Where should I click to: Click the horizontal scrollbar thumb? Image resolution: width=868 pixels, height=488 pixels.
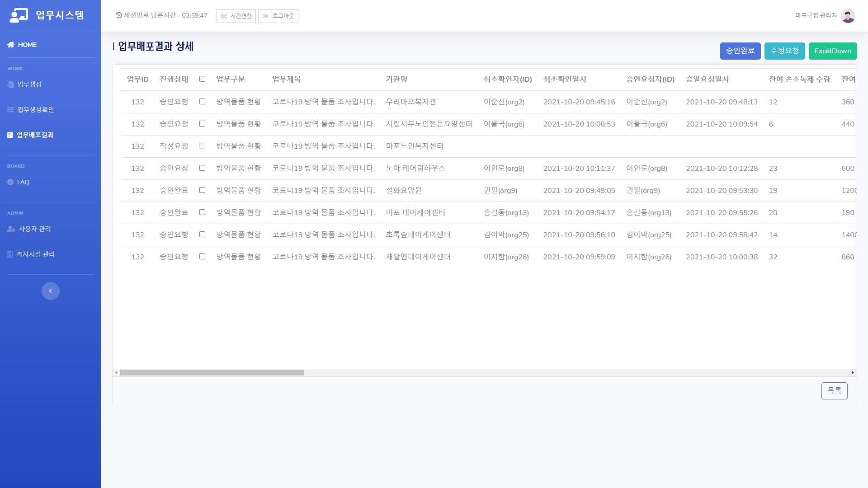pos(212,373)
